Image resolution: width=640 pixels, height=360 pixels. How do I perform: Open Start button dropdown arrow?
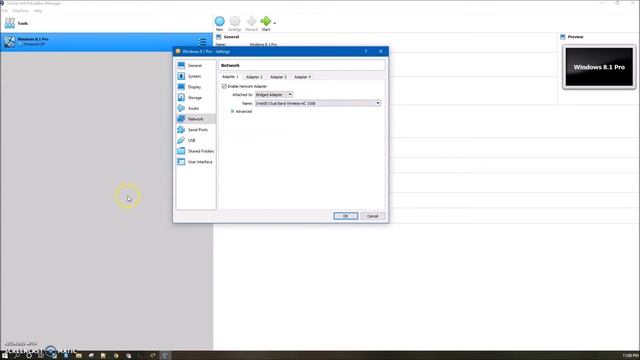pos(275,23)
